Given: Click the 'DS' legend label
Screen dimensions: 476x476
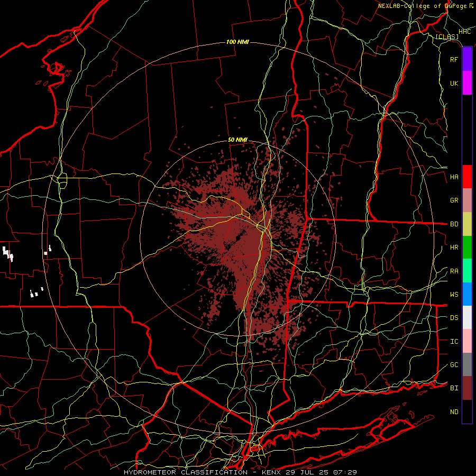Looking at the screenshot, I should click(454, 318).
